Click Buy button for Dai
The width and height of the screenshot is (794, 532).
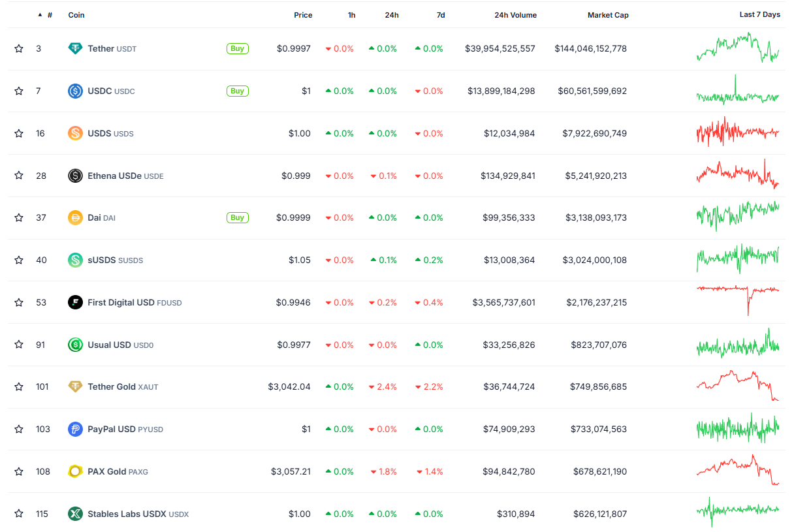click(x=238, y=217)
